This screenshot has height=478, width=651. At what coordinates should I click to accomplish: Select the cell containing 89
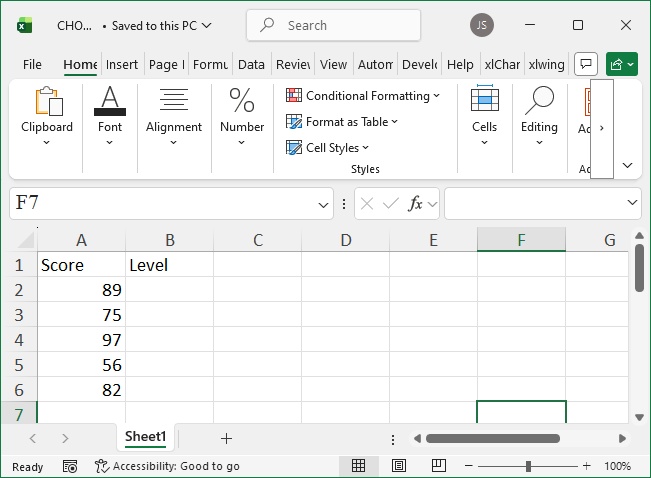[81, 289]
